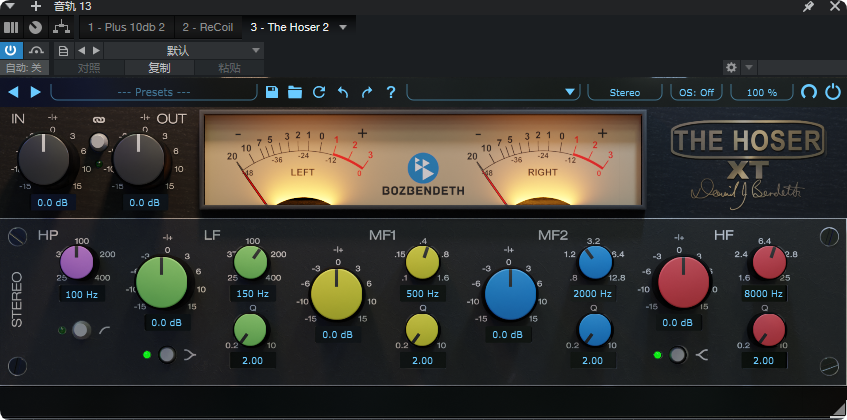The image size is (847, 420).
Task: Click the purple HP frequency knob
Action: pos(77,262)
